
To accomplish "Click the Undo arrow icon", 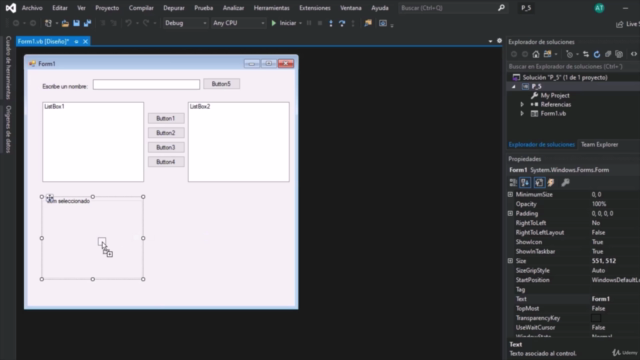I will tap(128, 23).
